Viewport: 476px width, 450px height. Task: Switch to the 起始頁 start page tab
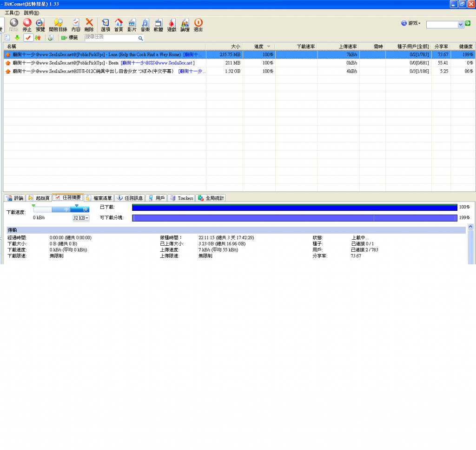click(39, 198)
